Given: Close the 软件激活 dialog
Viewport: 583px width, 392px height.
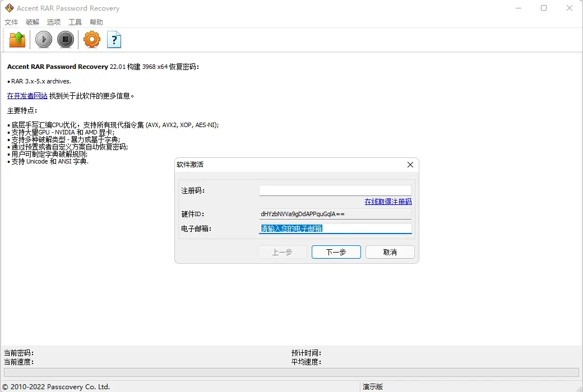Looking at the screenshot, I should pyautogui.click(x=410, y=165).
